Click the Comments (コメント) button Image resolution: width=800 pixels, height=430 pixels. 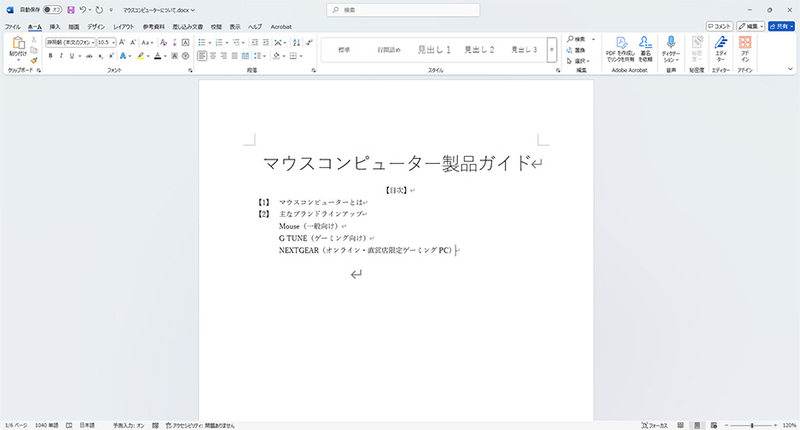719,26
